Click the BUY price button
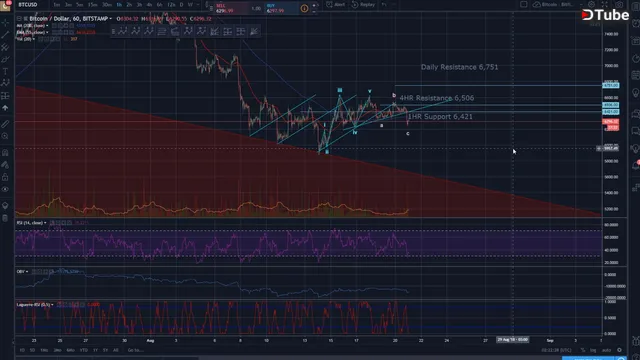The width and height of the screenshot is (640, 360). click(x=281, y=8)
